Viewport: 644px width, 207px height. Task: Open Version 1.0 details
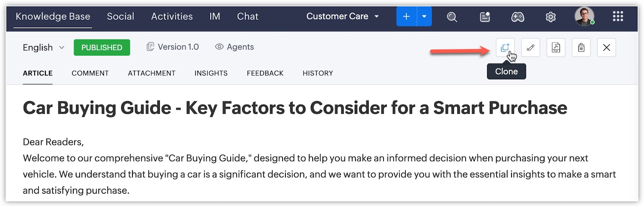point(173,47)
